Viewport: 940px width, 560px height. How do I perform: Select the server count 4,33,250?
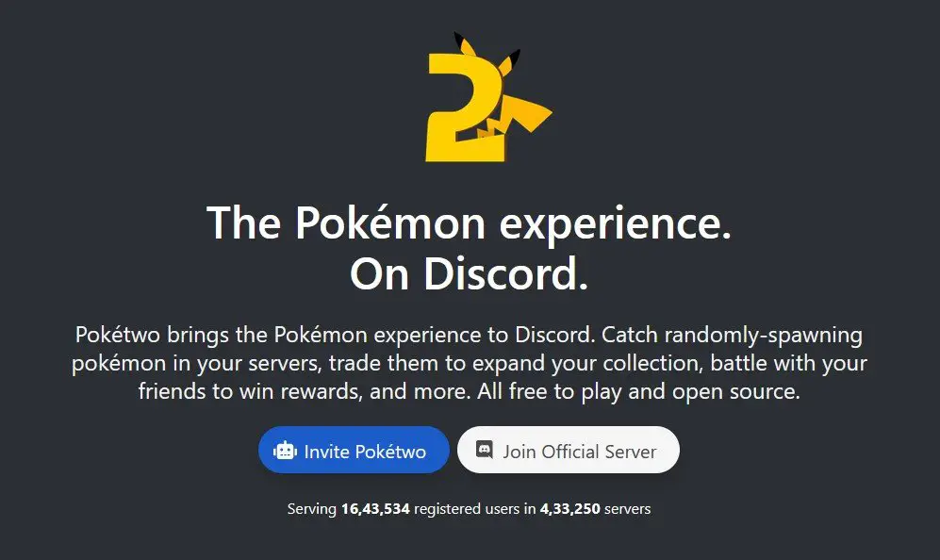click(x=570, y=509)
